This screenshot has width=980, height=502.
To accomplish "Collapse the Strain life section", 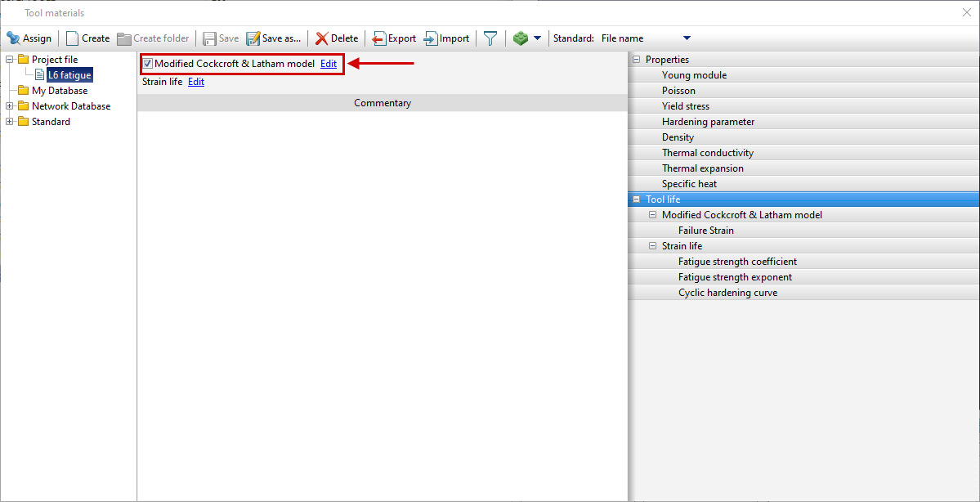I will [652, 245].
